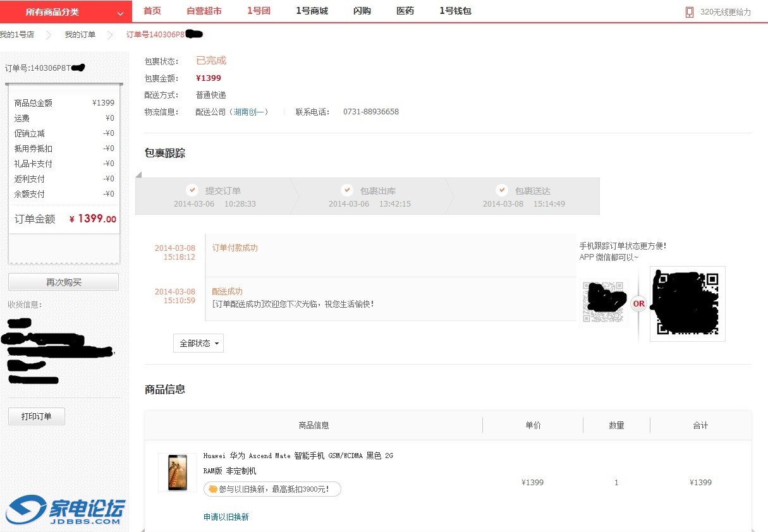This screenshot has height=532, width=768.
Task: Click the 手机跟踪订单状态更方便 promo text
Action: coord(623,246)
